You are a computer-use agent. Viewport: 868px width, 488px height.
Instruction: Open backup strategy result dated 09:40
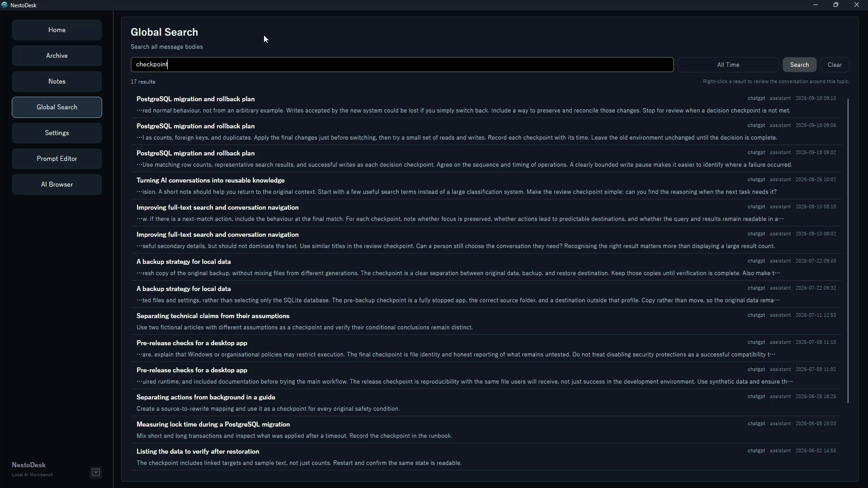pyautogui.click(x=486, y=267)
